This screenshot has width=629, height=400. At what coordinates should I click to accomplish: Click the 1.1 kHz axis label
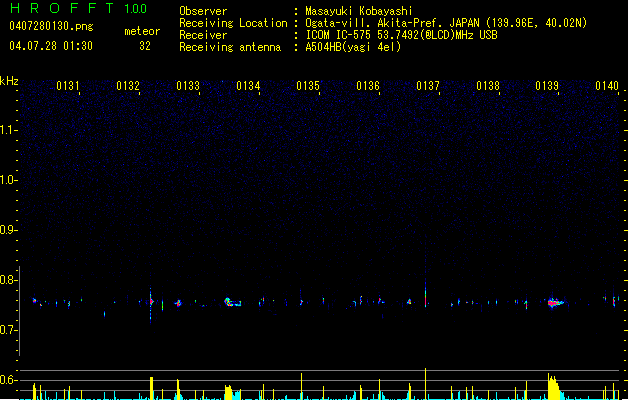tap(8, 130)
